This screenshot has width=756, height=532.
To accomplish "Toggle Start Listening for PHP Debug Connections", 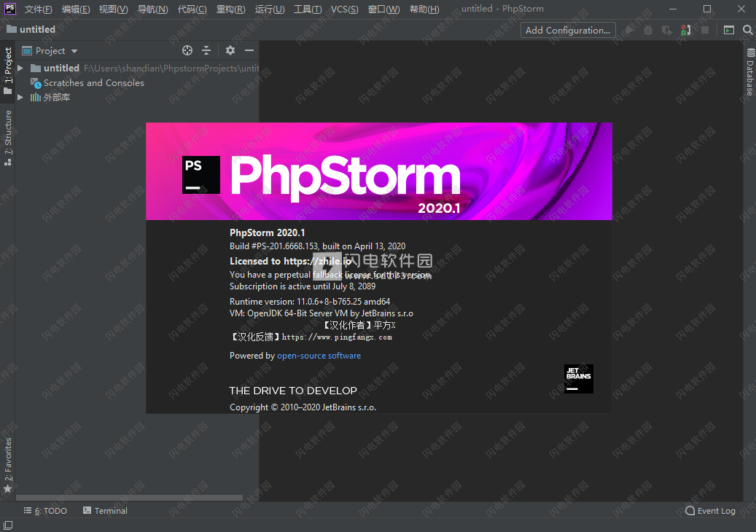I will (x=685, y=30).
